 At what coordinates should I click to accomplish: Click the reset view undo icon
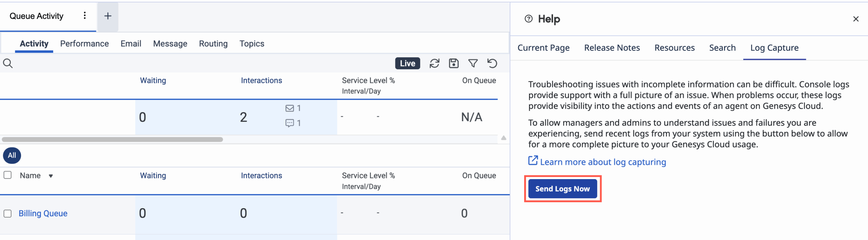tap(492, 63)
